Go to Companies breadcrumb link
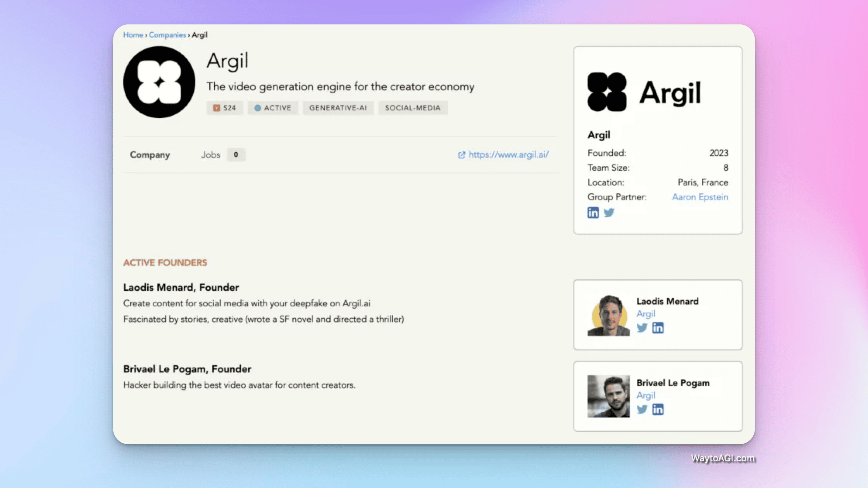 [167, 35]
